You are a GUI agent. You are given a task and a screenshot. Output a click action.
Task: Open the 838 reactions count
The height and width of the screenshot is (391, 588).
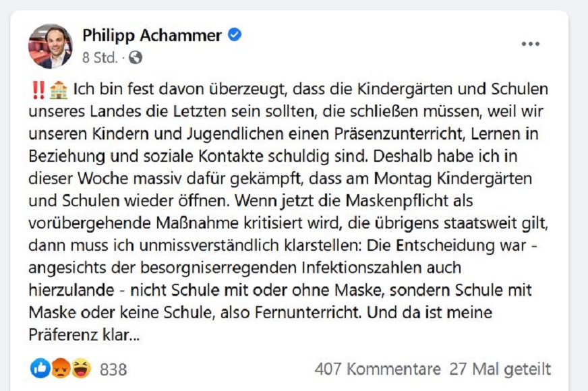[x=113, y=369]
